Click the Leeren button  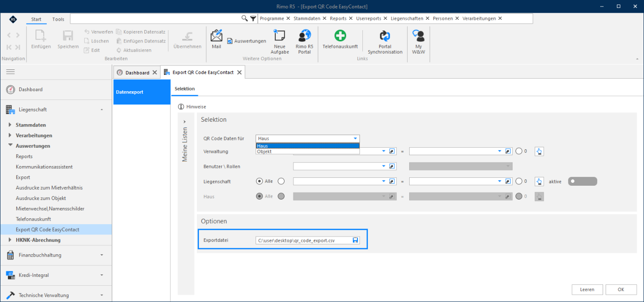click(587, 290)
